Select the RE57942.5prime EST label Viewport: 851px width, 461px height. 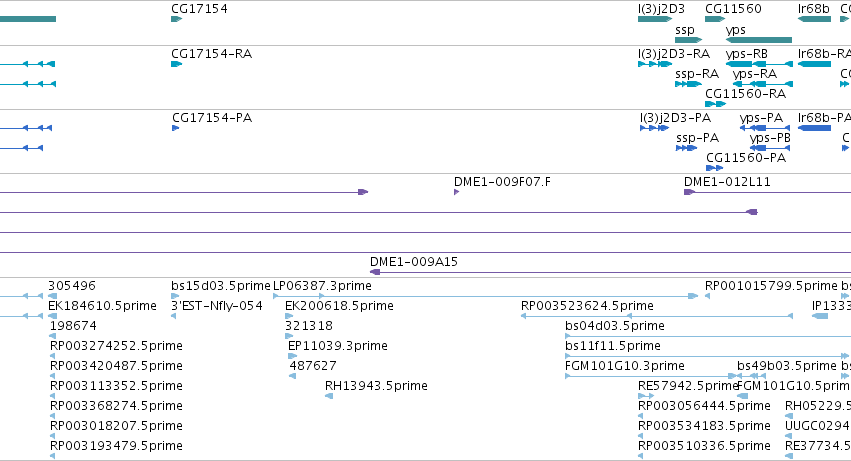[688, 386]
